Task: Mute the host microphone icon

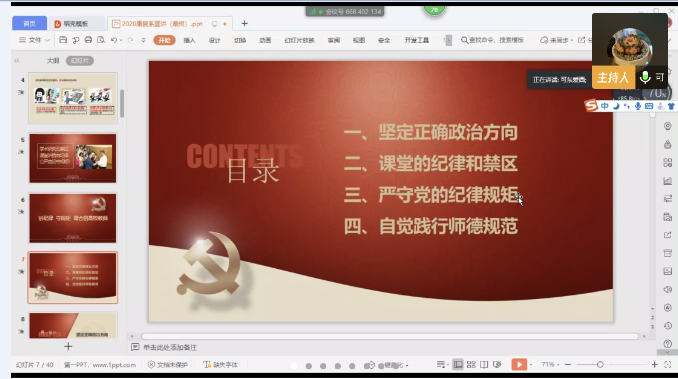Action: (x=645, y=77)
